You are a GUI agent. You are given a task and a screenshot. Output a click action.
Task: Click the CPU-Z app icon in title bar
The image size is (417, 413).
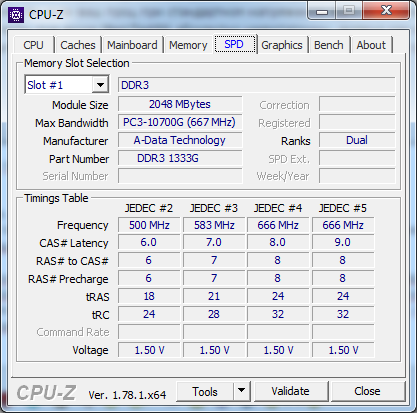[x=16, y=15]
